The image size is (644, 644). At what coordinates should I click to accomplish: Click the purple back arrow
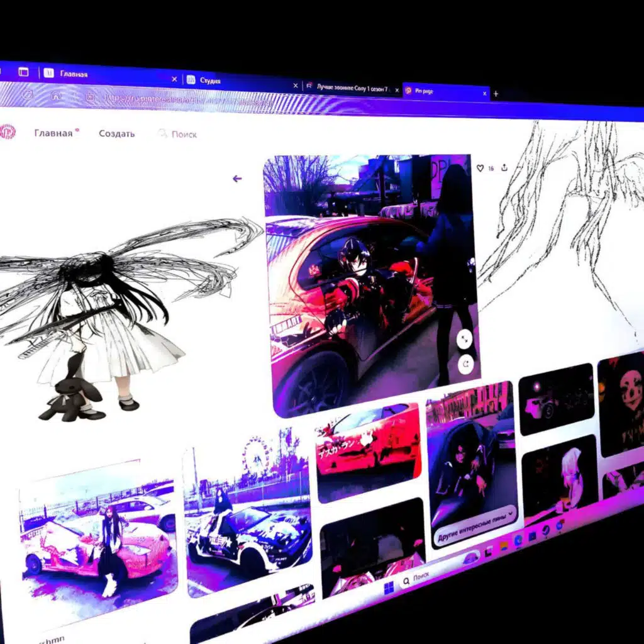click(x=237, y=179)
